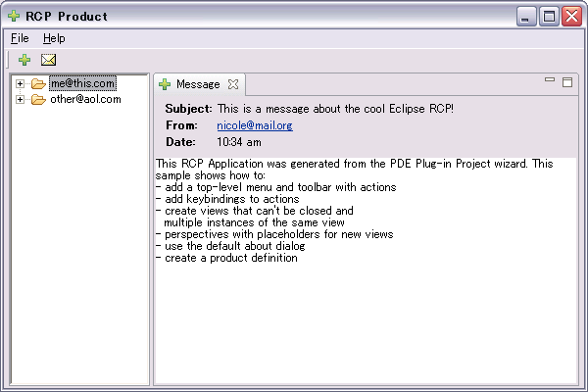Expand the other@aol.com tree node

click(x=20, y=99)
